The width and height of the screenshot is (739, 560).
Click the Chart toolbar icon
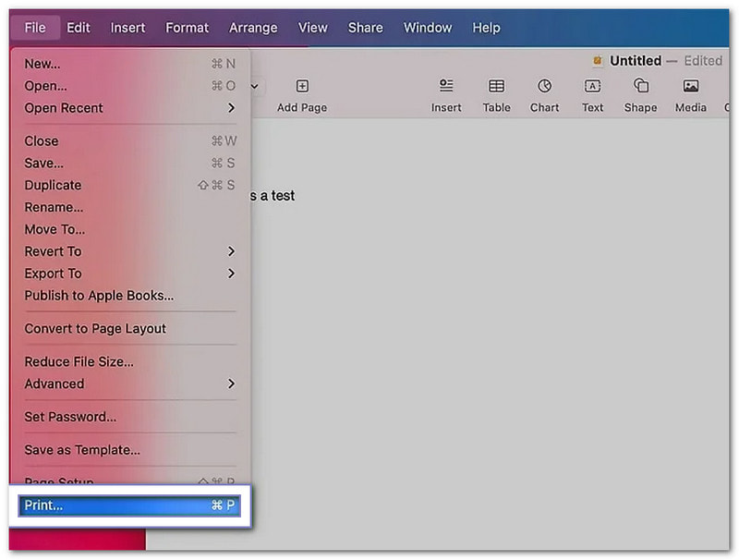coord(544,86)
